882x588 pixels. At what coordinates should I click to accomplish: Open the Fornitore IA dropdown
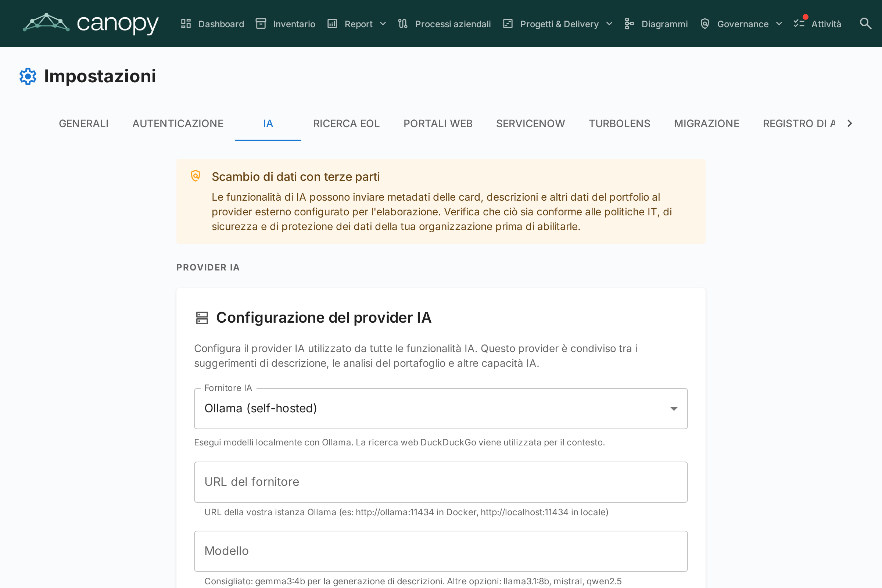[441, 408]
